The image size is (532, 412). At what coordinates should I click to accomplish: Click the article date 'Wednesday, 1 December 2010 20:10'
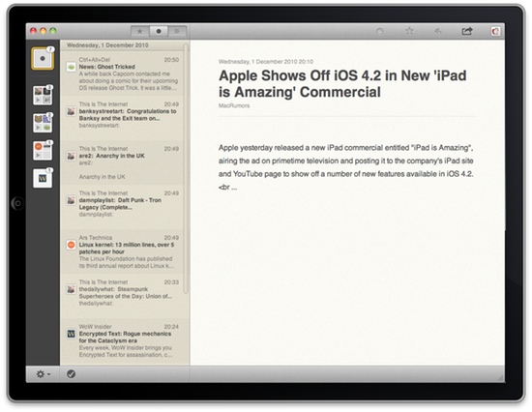coord(266,62)
